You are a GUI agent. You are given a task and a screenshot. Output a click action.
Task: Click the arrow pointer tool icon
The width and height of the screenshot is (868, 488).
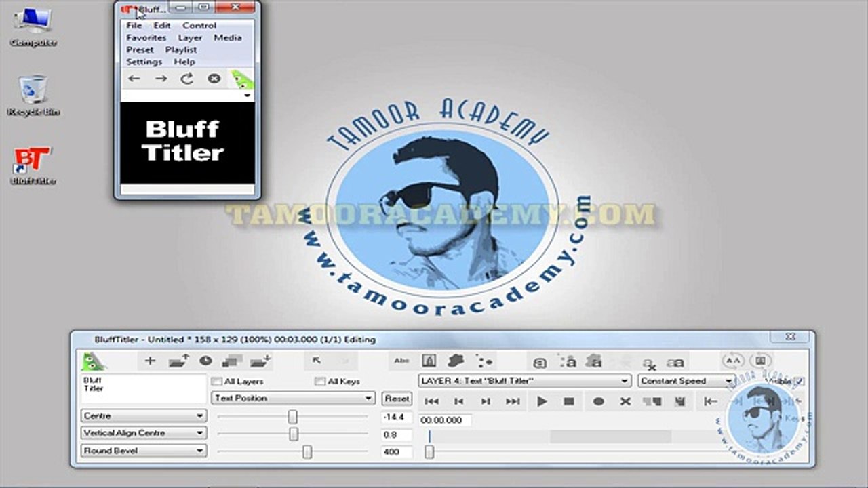tap(317, 361)
